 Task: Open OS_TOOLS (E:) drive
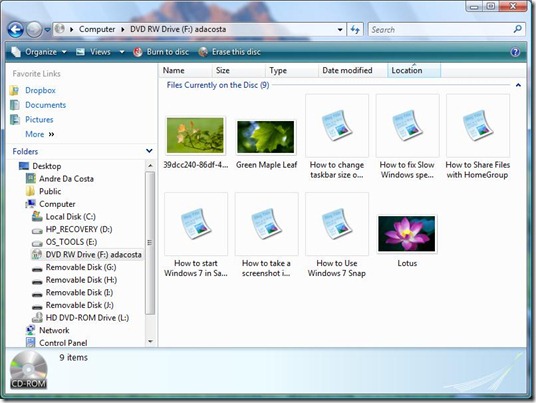coord(71,242)
